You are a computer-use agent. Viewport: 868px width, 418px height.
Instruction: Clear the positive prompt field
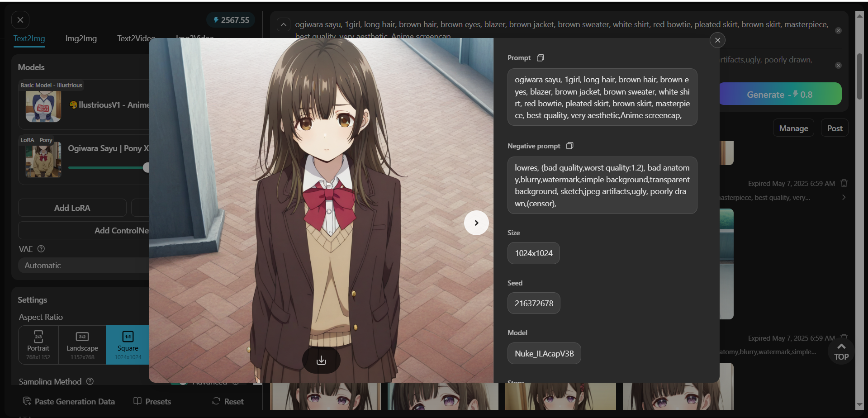point(838,30)
